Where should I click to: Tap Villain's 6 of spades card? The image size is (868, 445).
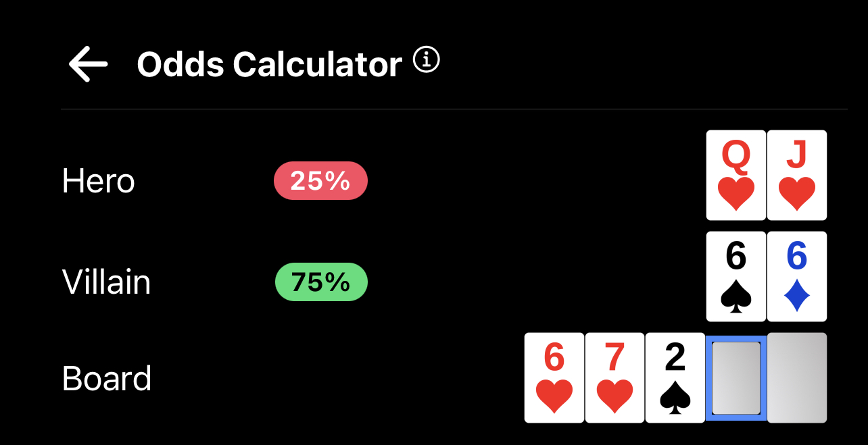tap(736, 276)
